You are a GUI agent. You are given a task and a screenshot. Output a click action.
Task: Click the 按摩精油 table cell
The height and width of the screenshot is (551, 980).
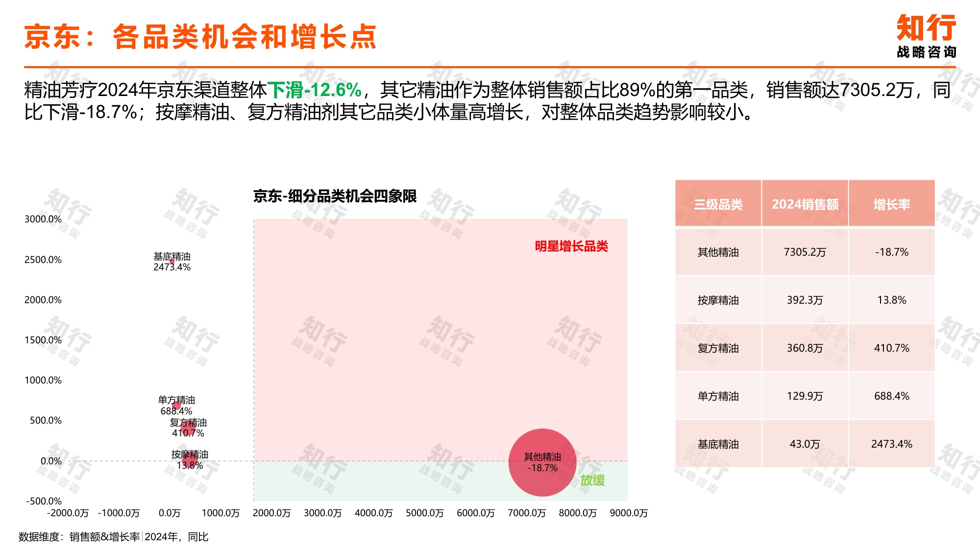coord(718,300)
